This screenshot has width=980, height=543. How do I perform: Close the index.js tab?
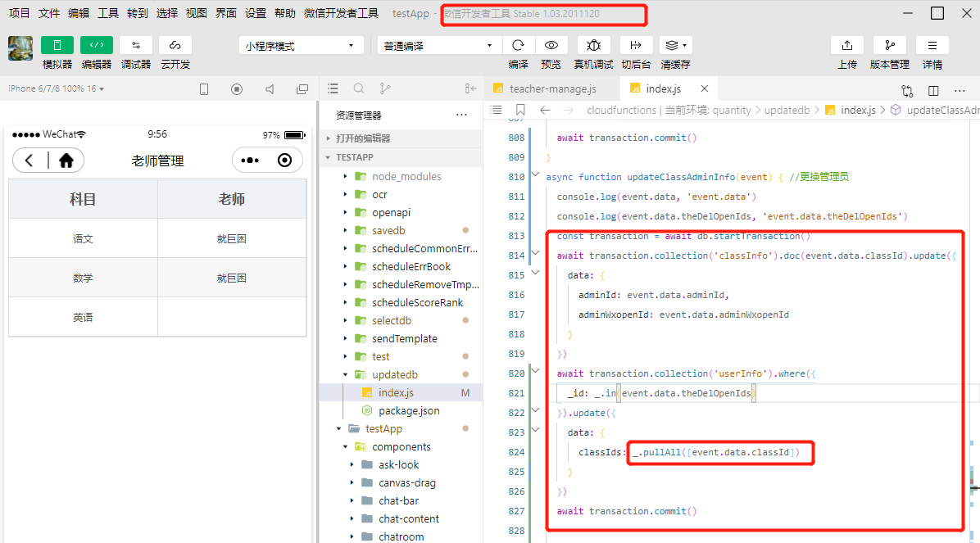click(705, 88)
